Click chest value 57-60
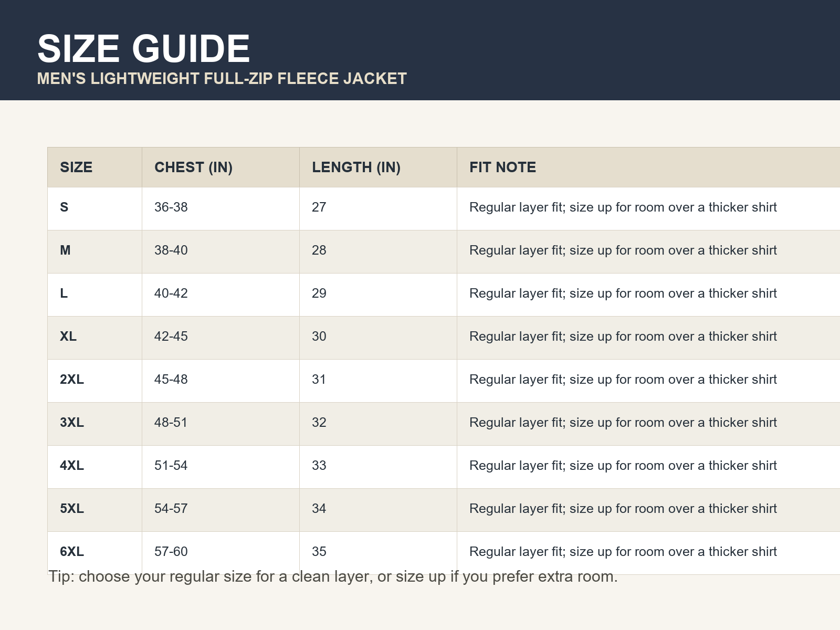The height and width of the screenshot is (630, 840). coord(171,551)
